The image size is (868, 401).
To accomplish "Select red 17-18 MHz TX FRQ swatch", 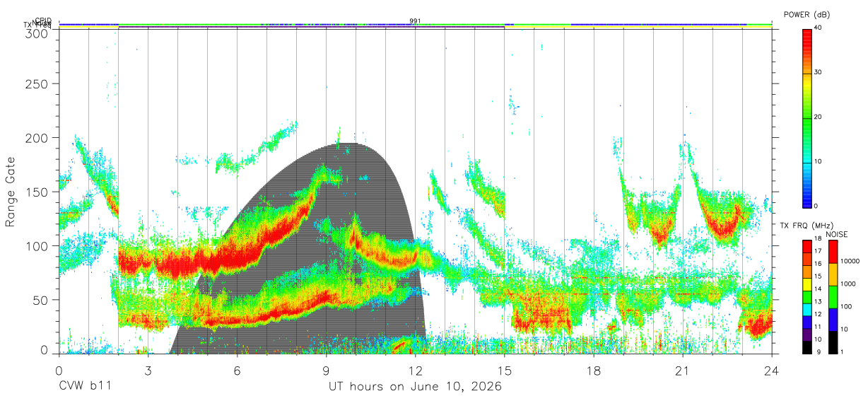I will tap(807, 247).
